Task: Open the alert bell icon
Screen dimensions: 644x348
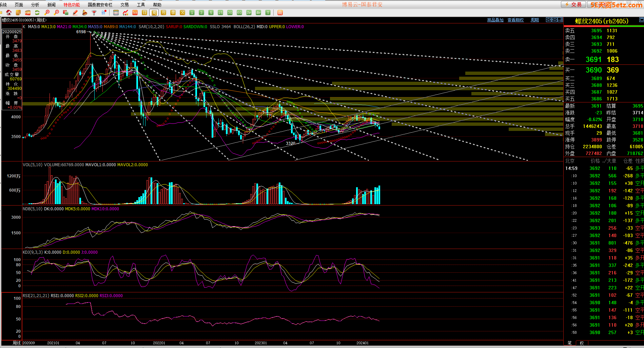Action: [85, 13]
